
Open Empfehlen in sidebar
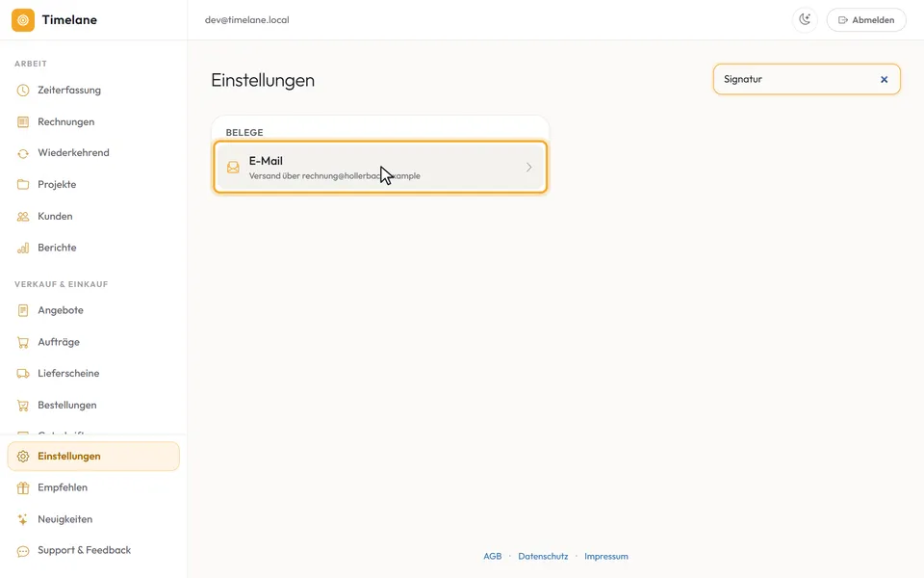(93, 487)
